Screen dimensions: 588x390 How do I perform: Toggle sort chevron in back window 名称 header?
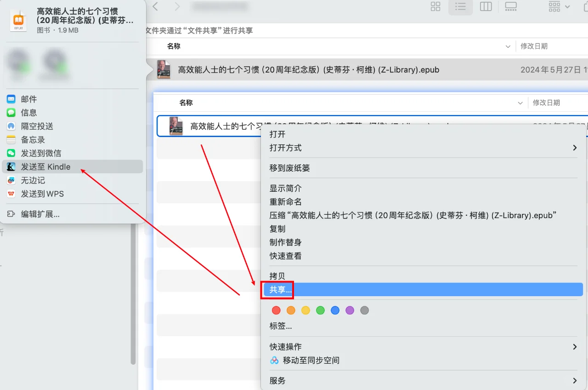tap(508, 46)
